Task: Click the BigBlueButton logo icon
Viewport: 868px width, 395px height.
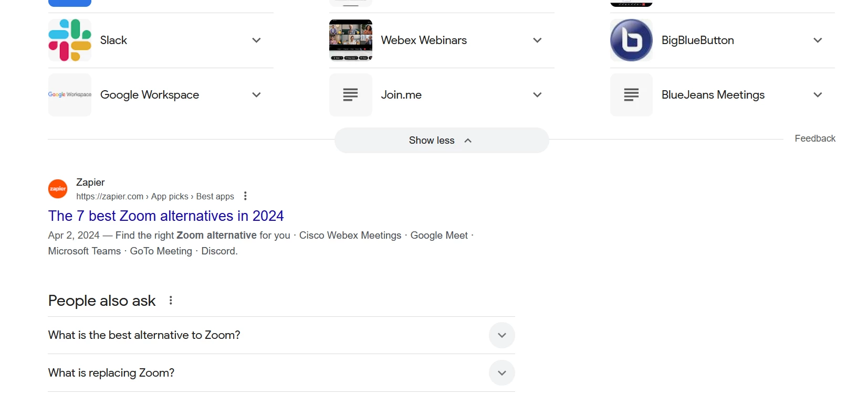Action: (x=631, y=40)
